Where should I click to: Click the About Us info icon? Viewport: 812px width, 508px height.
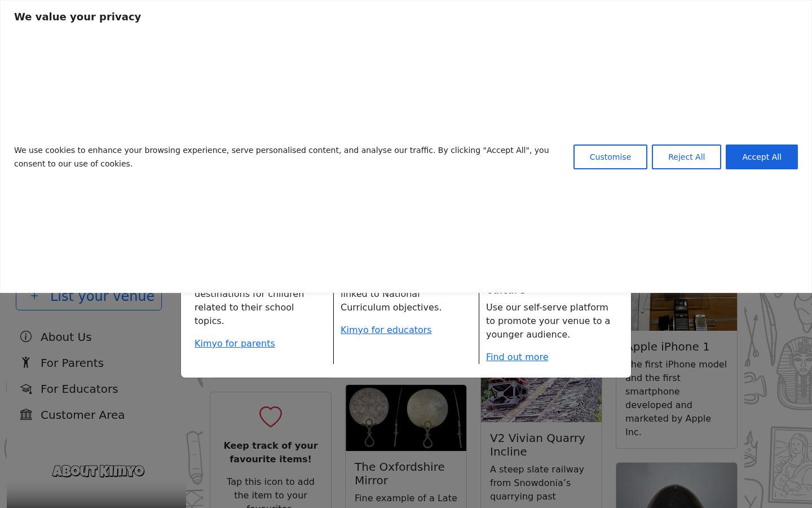[26, 337]
